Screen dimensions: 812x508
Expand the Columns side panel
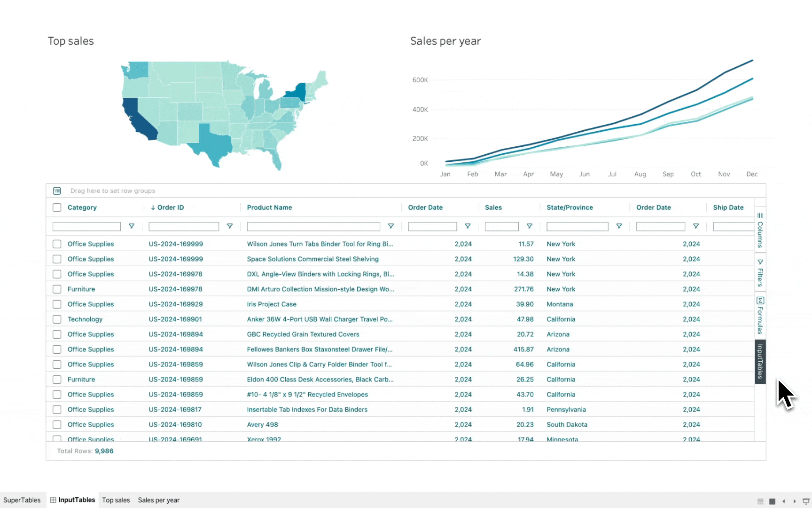[760, 230]
